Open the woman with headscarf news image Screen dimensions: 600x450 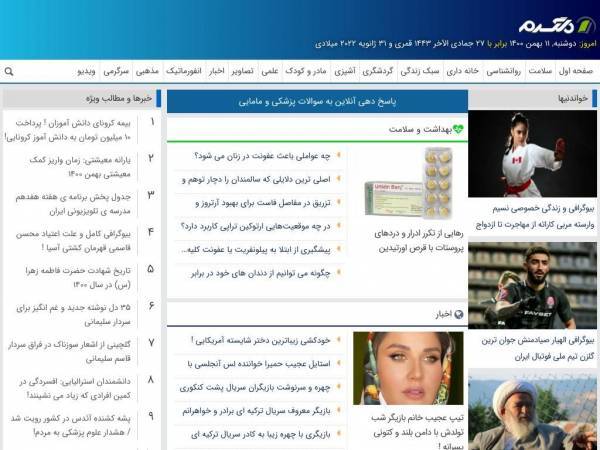(408, 368)
